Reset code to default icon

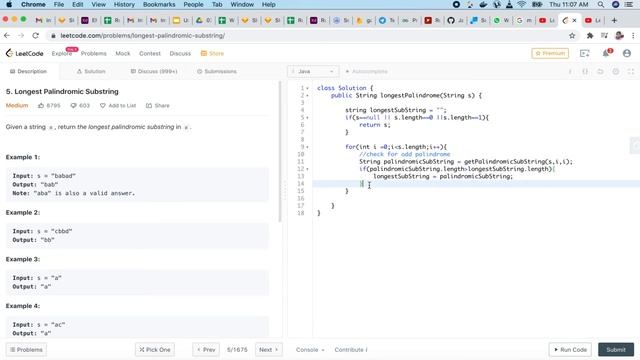point(600,71)
